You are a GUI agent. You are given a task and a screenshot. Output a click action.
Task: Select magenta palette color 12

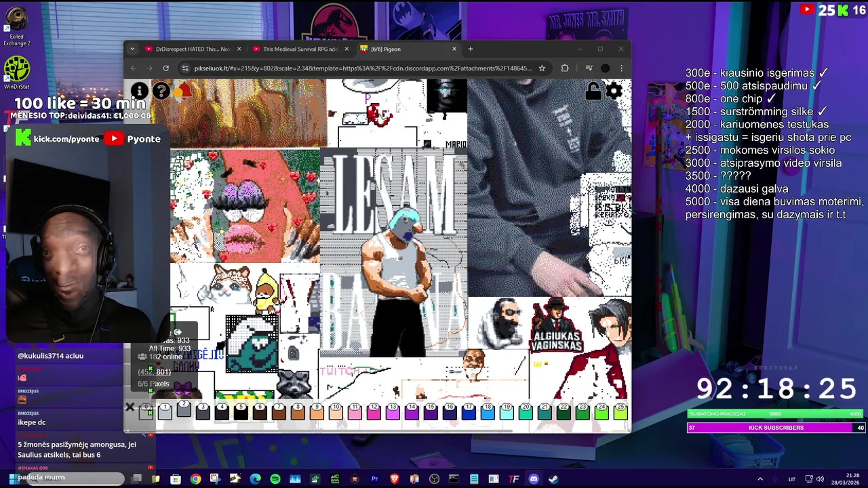pos(374,411)
